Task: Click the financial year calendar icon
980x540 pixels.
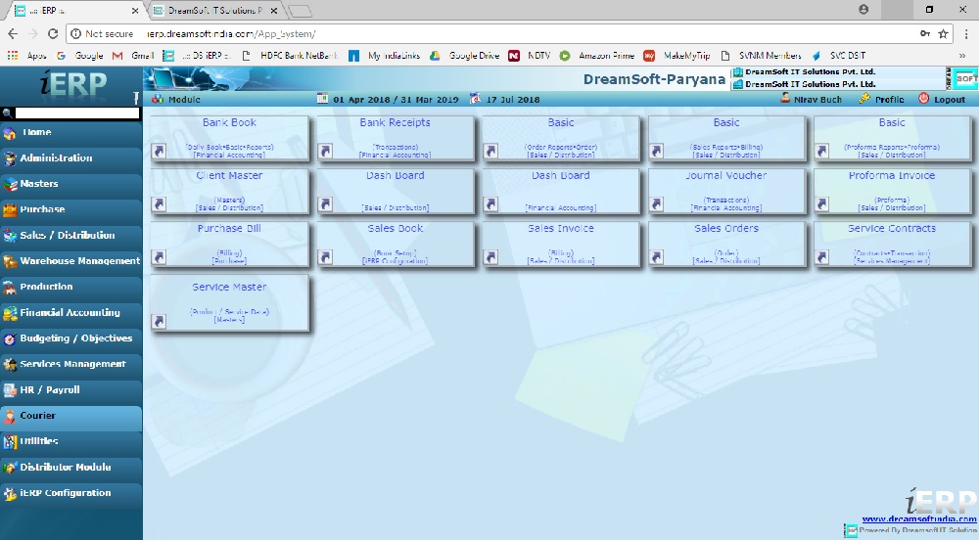Action: point(323,99)
